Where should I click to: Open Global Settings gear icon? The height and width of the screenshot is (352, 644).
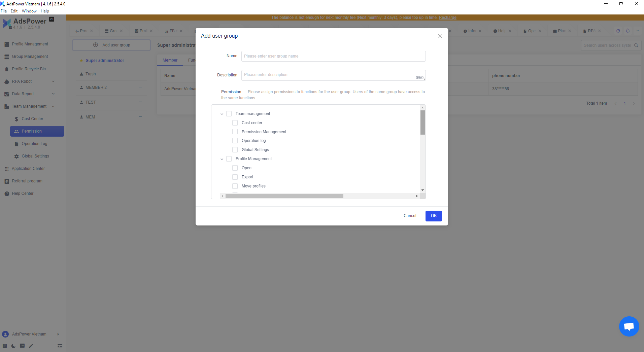tap(16, 156)
